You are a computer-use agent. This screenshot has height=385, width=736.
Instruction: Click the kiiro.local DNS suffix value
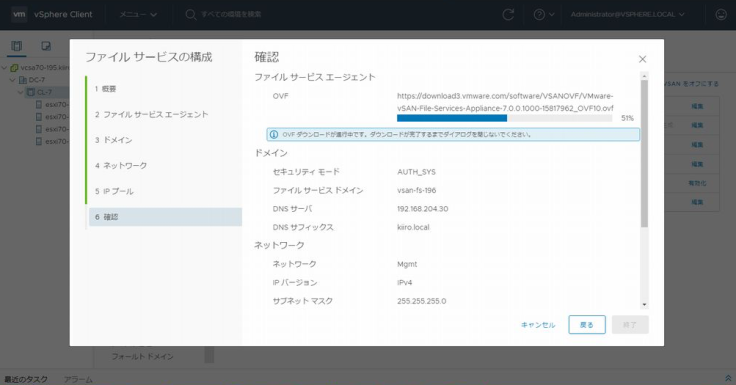click(413, 227)
